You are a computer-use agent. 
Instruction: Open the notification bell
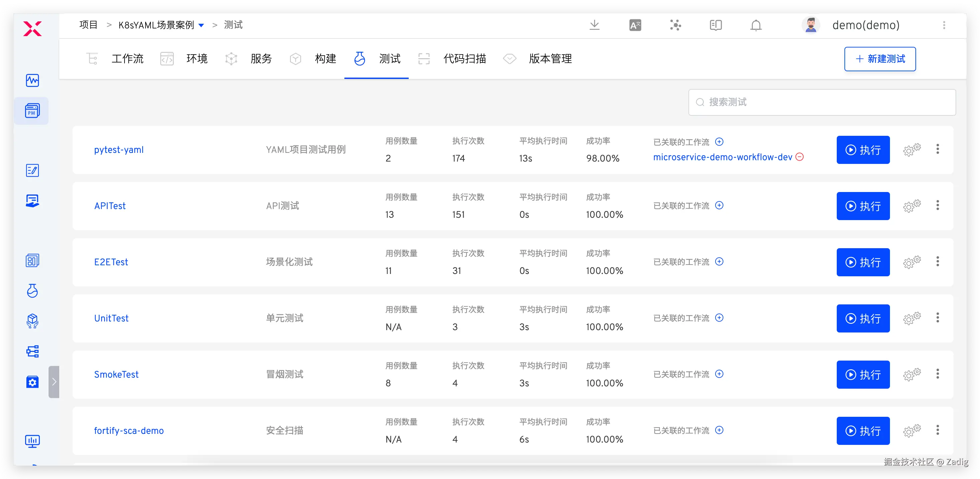[x=755, y=25]
